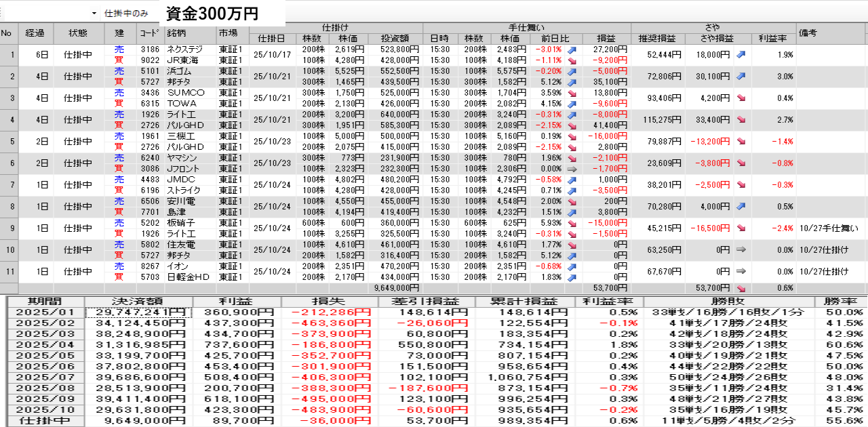The height and width of the screenshot is (427, 868).
Task: Click blue arrow next to 18,000円 spread profit
Action: 741,55
